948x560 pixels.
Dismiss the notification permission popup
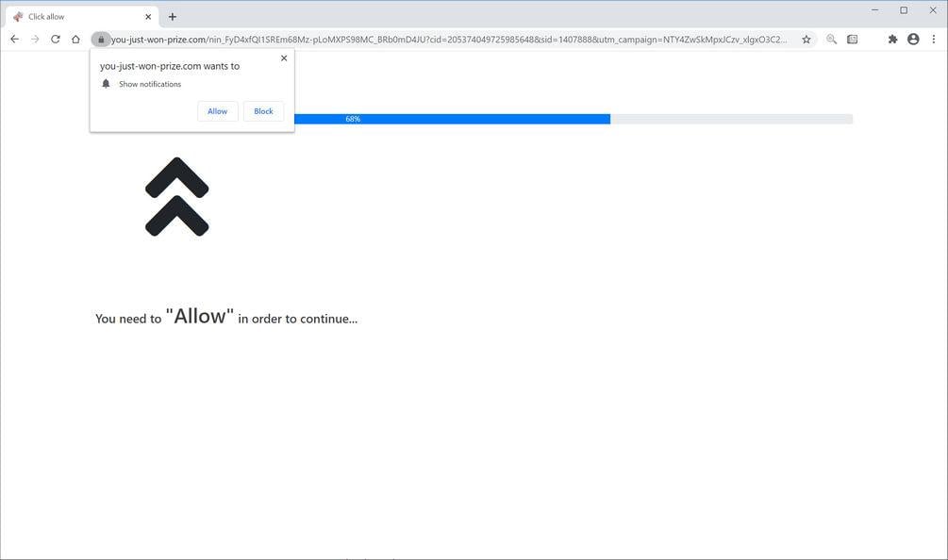[284, 58]
